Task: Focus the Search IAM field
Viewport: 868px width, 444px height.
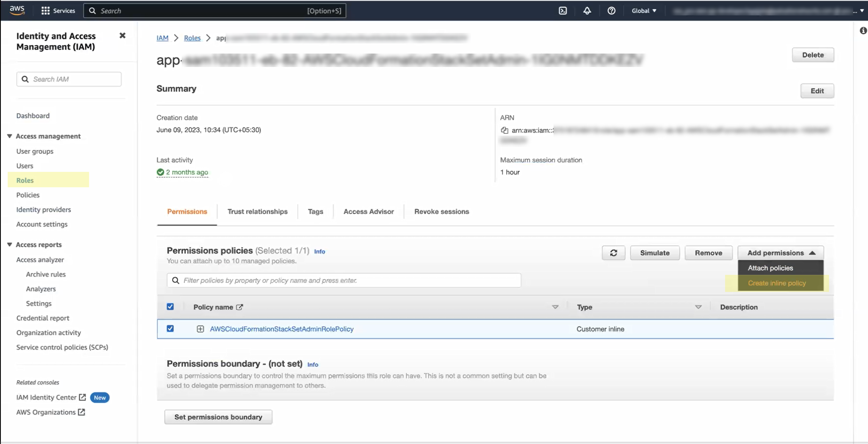Action: click(x=69, y=79)
